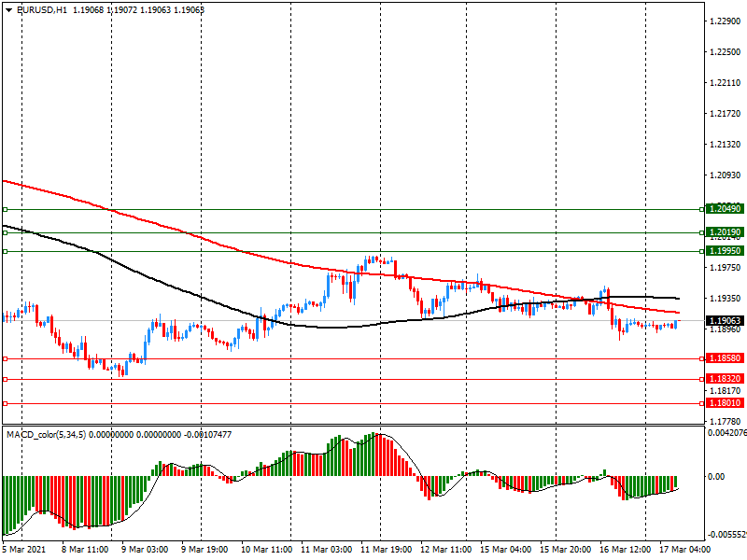747x560 pixels.
Task: Select the green 1.19950 resistance price label
Action: point(725,251)
